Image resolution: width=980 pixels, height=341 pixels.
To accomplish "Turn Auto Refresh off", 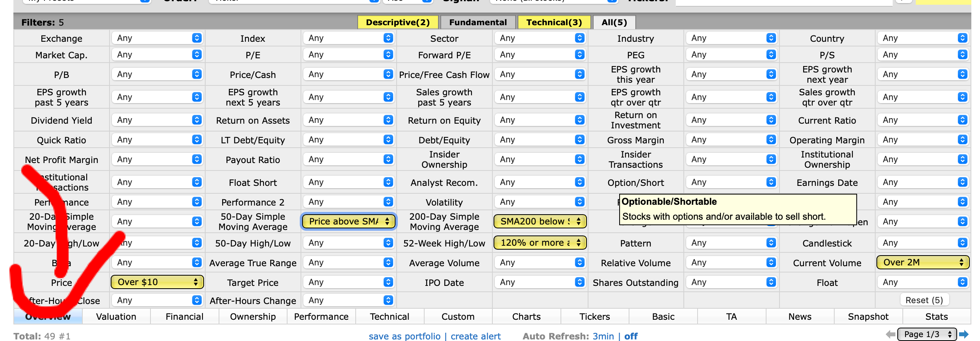I will [631, 336].
